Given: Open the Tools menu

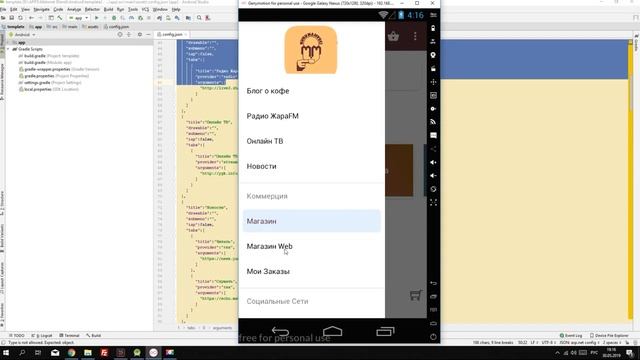Looking at the screenshot, I should click(x=133, y=9).
